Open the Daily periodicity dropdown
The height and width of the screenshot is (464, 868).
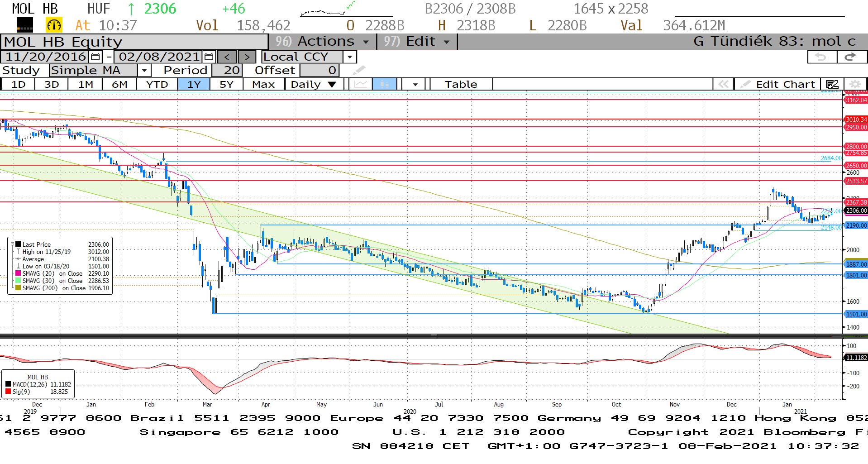(313, 84)
